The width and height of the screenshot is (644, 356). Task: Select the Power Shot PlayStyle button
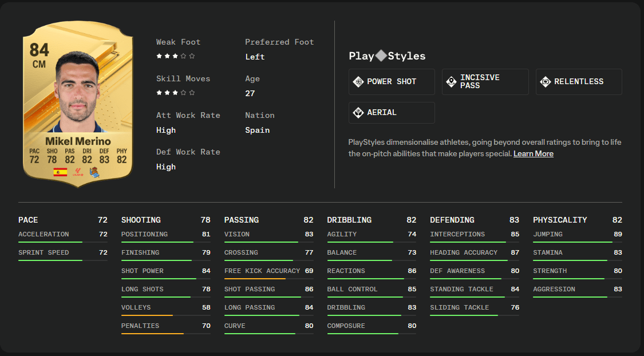click(x=392, y=82)
